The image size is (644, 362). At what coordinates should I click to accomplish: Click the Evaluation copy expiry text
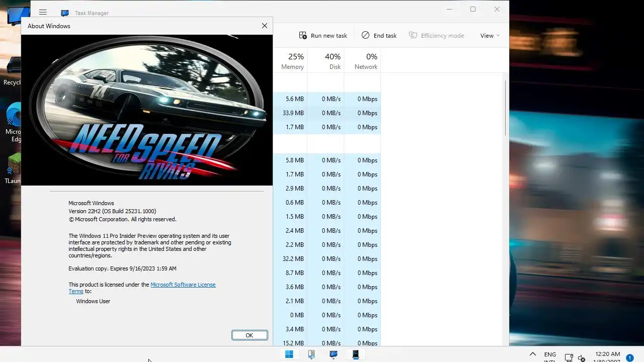coord(122,268)
